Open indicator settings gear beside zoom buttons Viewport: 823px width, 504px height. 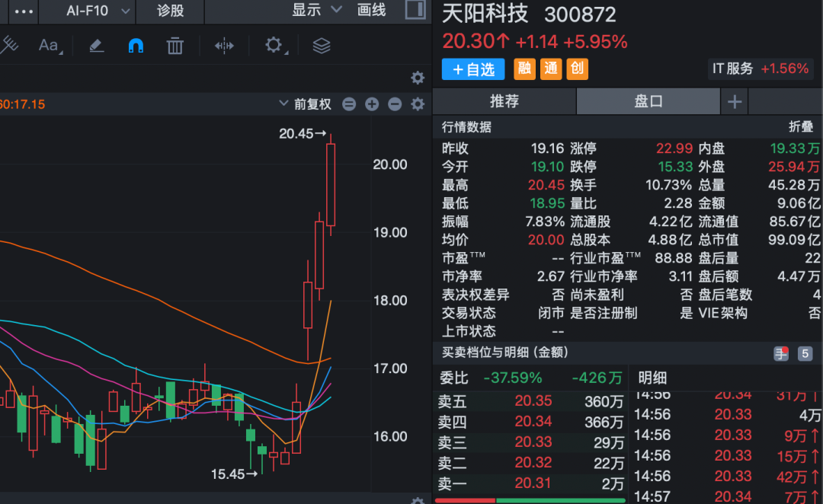[418, 104]
